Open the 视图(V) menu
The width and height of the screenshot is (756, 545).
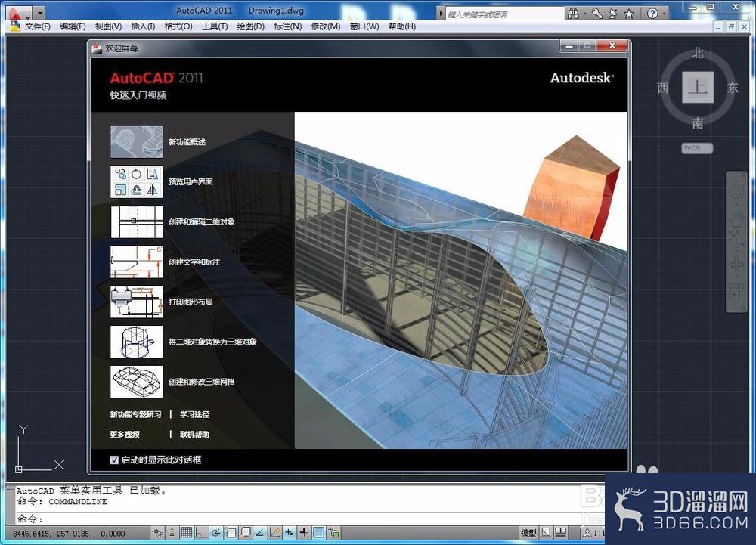click(x=108, y=26)
